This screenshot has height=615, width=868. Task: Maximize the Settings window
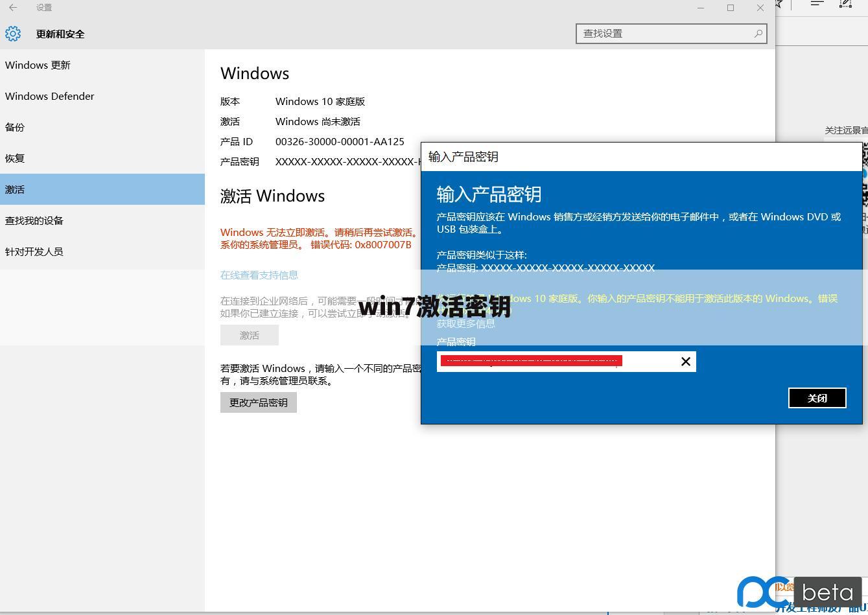[x=731, y=8]
